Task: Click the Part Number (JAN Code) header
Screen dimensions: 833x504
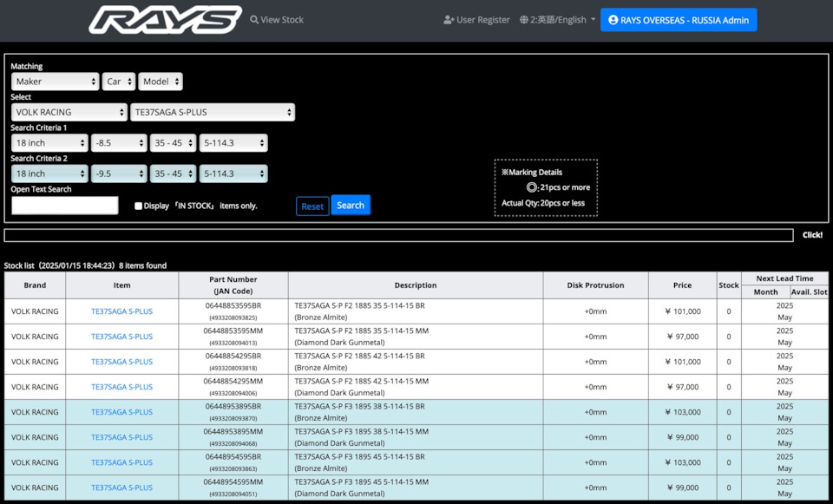Action: pos(233,285)
